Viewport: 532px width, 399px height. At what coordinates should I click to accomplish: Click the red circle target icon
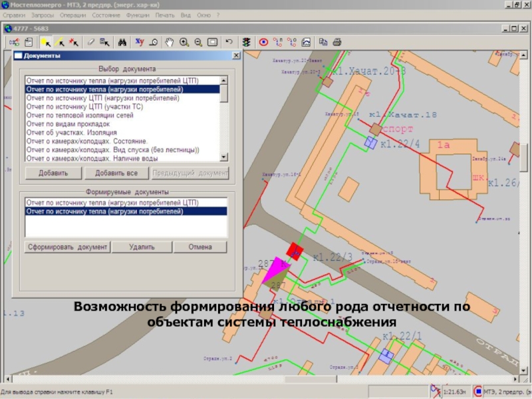click(263, 42)
